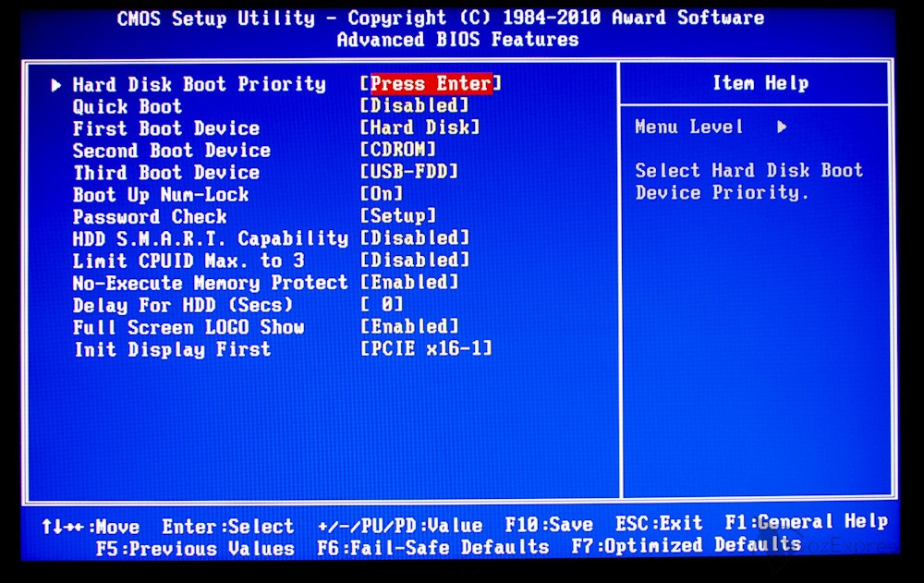The width and height of the screenshot is (924, 583).
Task: Click F5:Previous Values hint
Action: point(195,549)
